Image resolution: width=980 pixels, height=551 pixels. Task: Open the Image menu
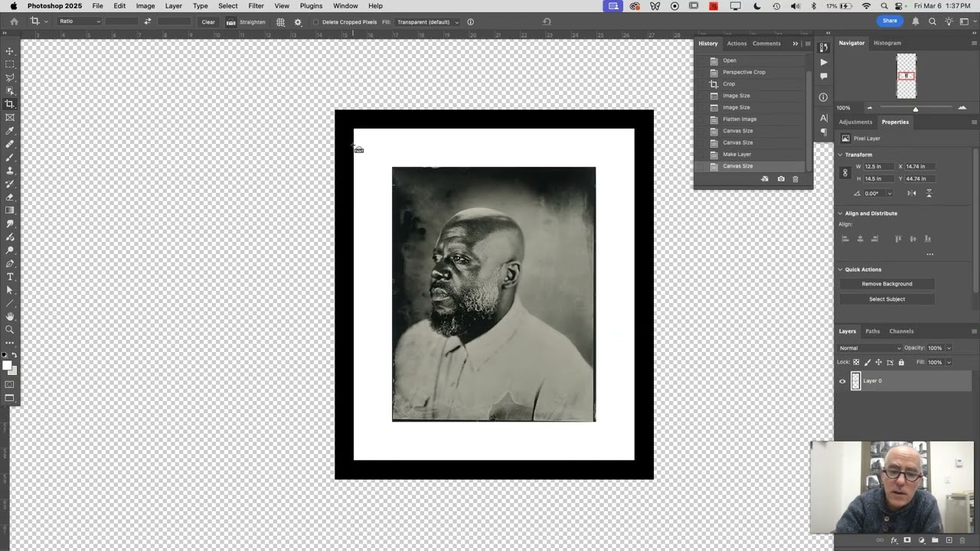click(145, 6)
